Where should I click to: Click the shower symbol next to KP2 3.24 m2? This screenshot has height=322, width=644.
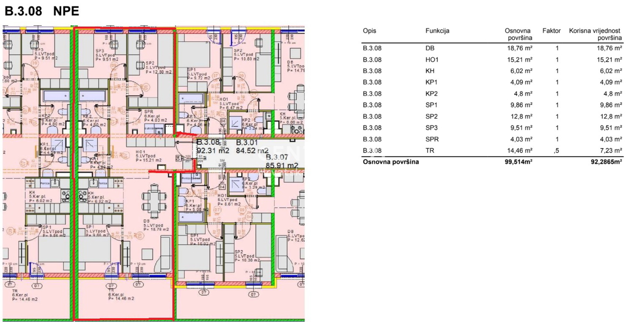coord(235,124)
